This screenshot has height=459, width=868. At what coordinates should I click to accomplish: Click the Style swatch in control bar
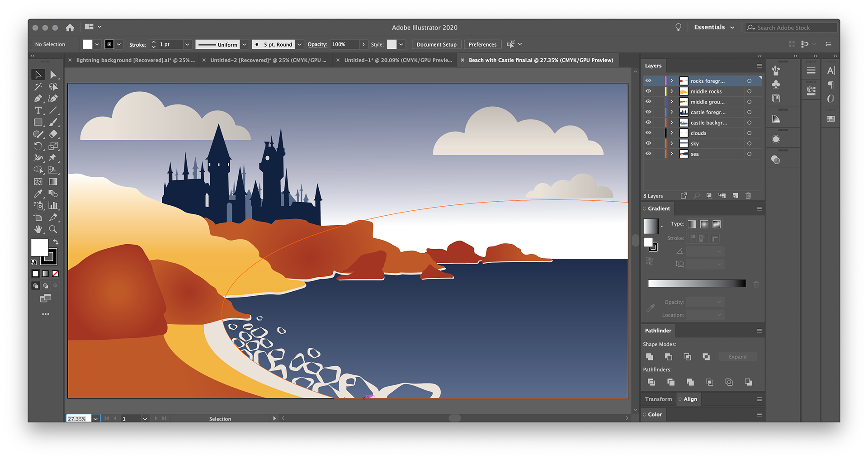[392, 44]
